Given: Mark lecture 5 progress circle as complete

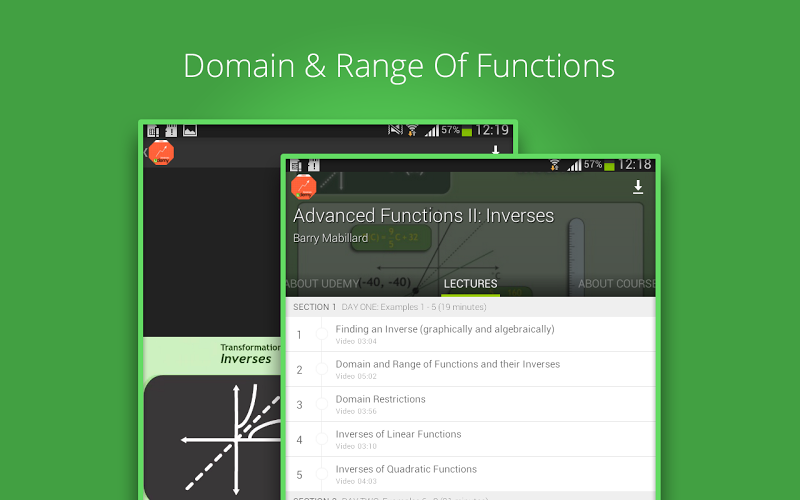Looking at the screenshot, I should pyautogui.click(x=321, y=474).
